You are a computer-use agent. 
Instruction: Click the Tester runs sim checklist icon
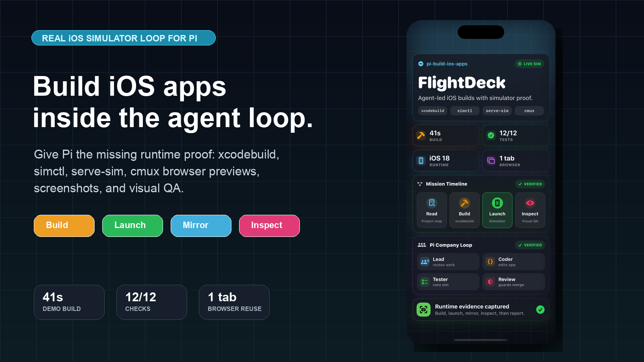[x=425, y=282]
